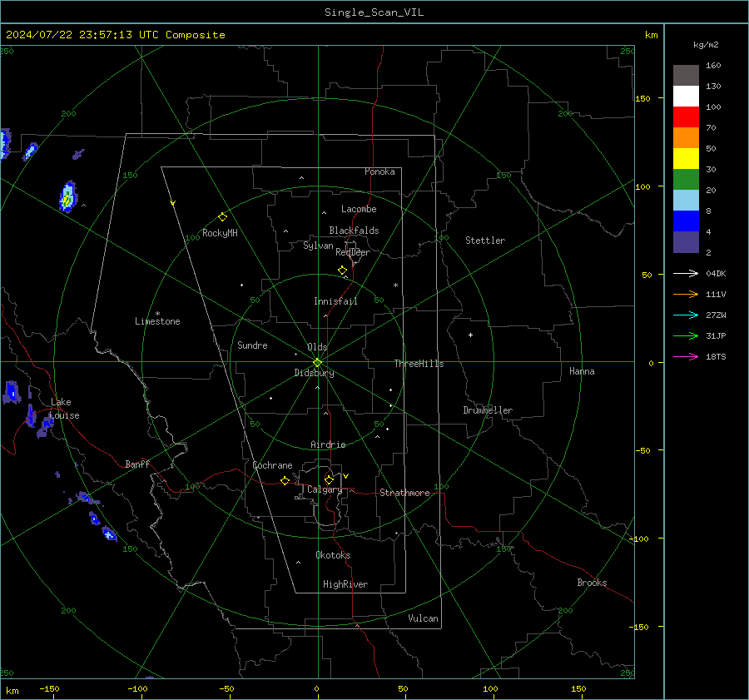Viewport: 749px width, 700px height.
Task: Click the Vulcan town label
Action: [423, 618]
